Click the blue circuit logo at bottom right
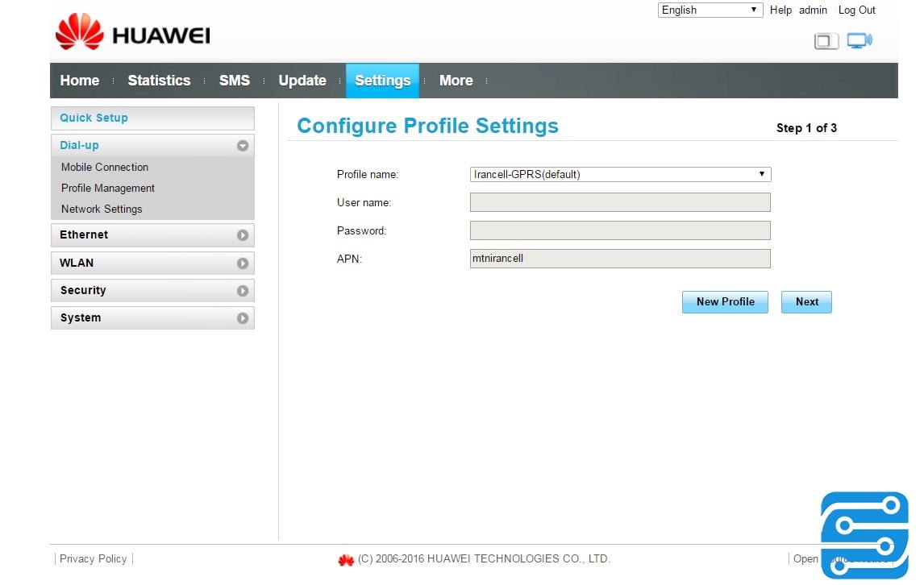 [864, 534]
